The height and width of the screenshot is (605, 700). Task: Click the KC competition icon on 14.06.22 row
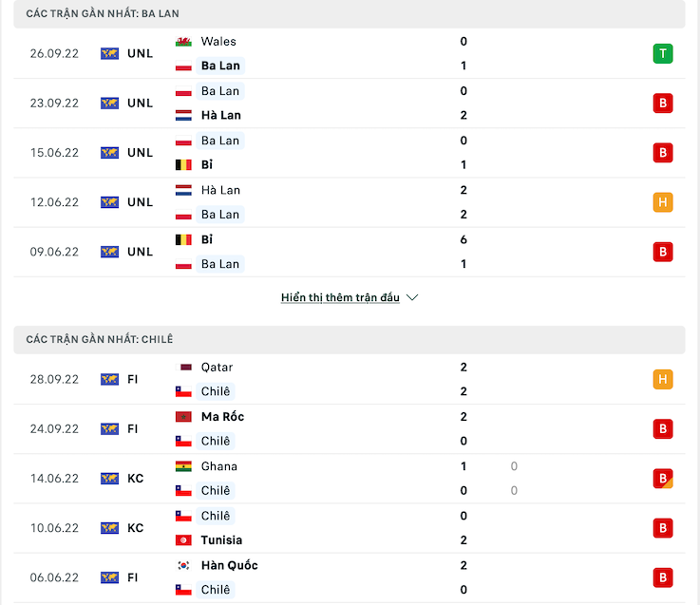tap(110, 479)
